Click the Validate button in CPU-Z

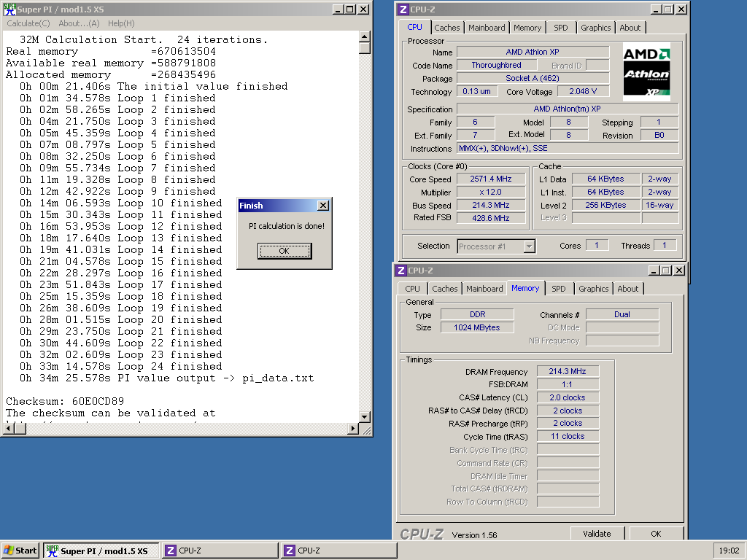(597, 534)
